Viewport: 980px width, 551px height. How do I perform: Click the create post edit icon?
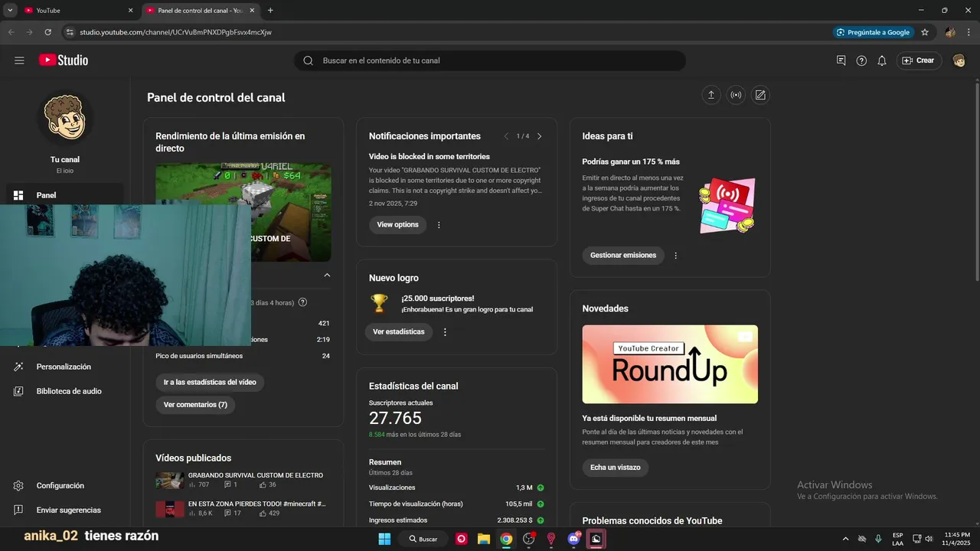pos(760,95)
